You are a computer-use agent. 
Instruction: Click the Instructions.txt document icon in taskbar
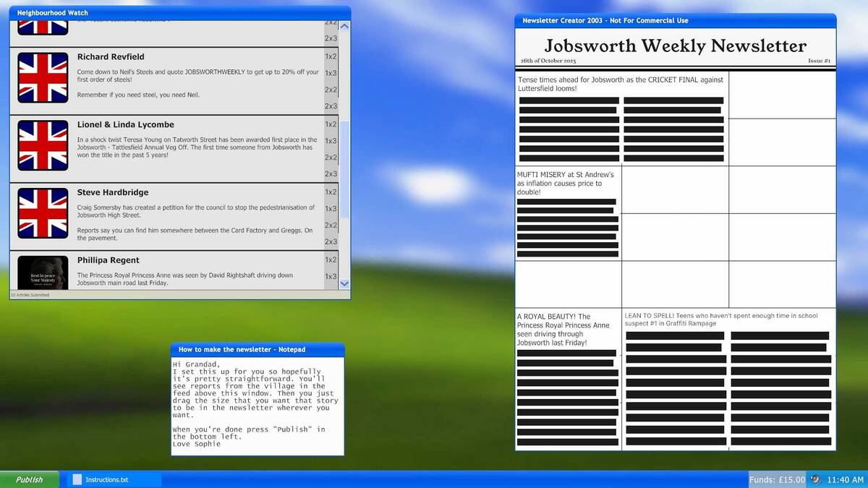click(77, 479)
